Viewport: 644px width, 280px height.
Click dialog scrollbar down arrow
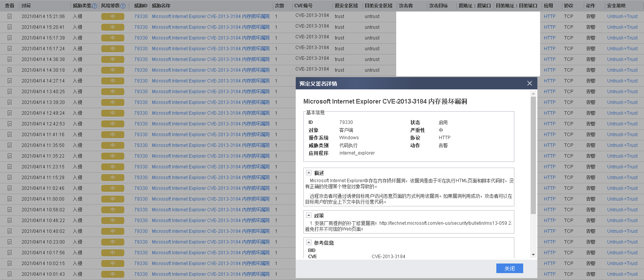(x=533, y=255)
